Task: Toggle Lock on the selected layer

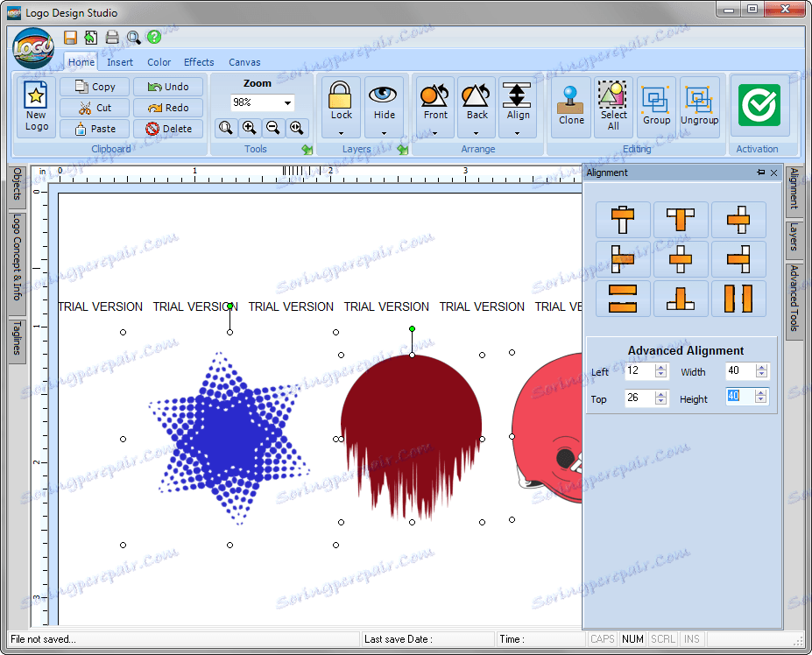Action: click(x=341, y=107)
